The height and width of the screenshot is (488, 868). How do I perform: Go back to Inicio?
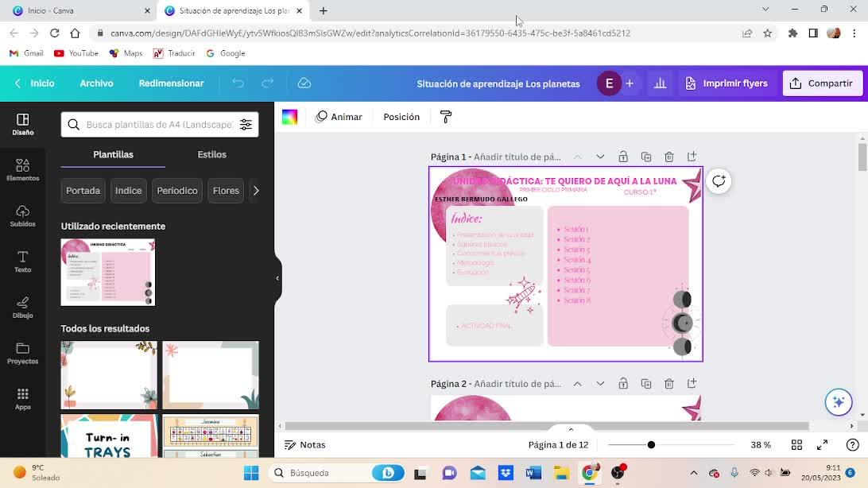coord(34,83)
